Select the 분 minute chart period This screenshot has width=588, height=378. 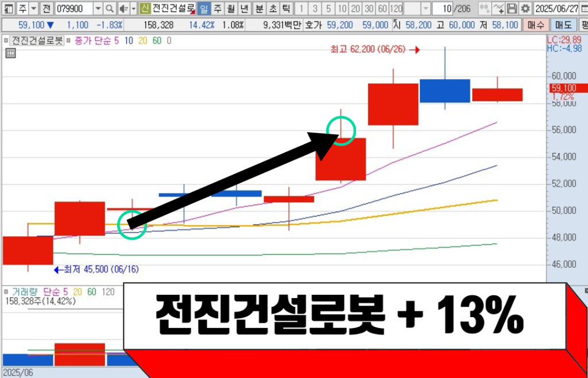click(260, 8)
